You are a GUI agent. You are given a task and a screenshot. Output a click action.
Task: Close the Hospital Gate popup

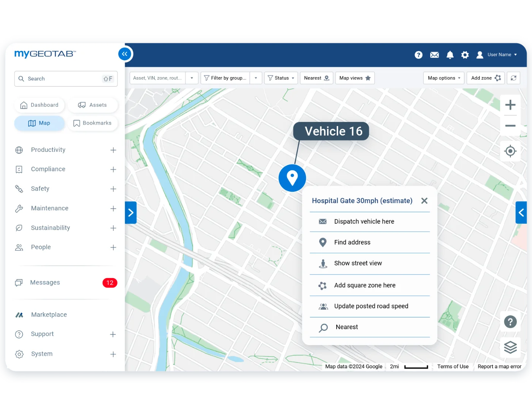pyautogui.click(x=424, y=200)
